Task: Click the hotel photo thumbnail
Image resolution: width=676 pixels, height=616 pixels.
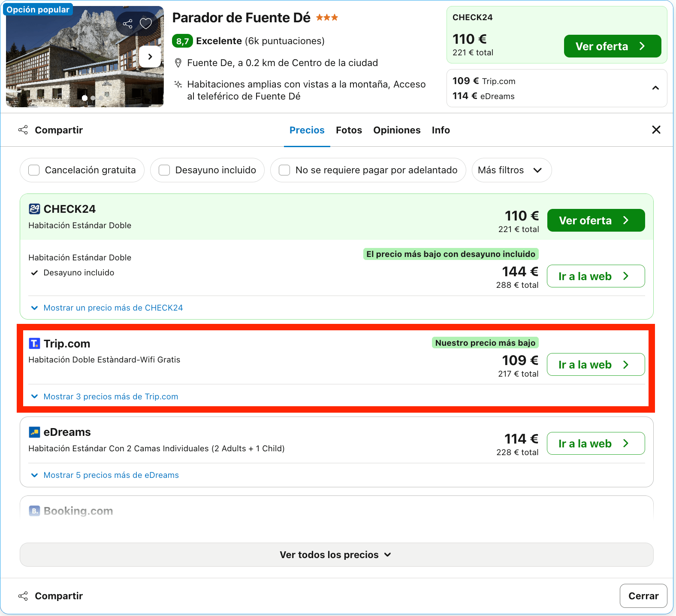Action: click(x=85, y=57)
